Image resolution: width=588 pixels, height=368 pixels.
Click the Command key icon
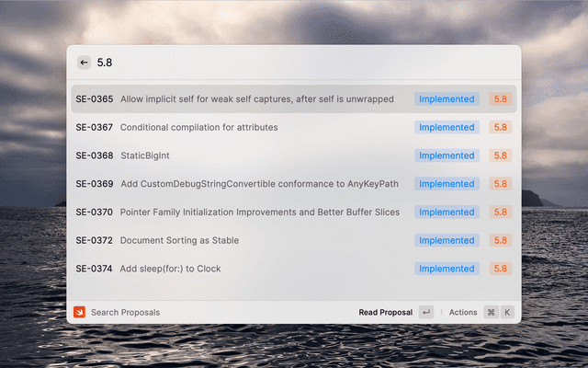[491, 312]
